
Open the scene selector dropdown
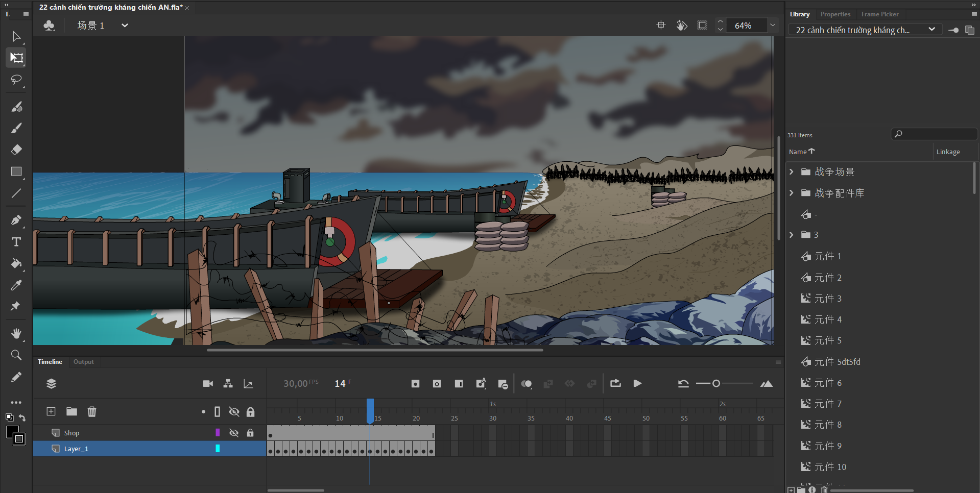coord(125,26)
